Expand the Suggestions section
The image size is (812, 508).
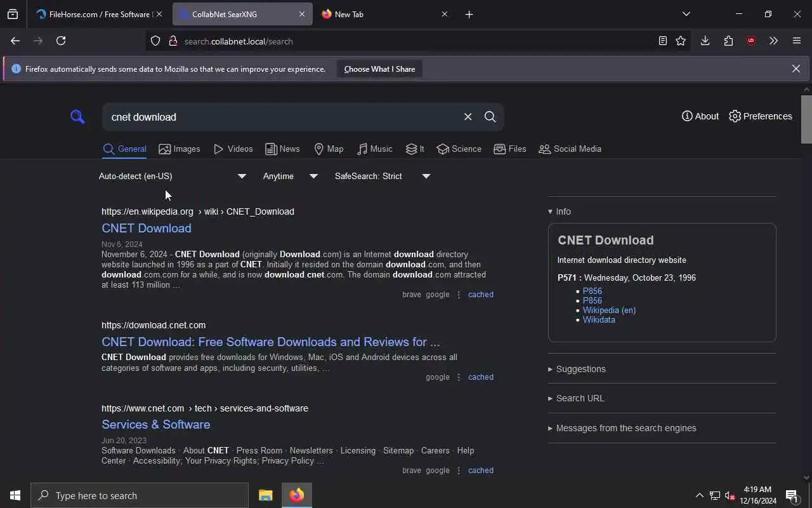pos(577,369)
